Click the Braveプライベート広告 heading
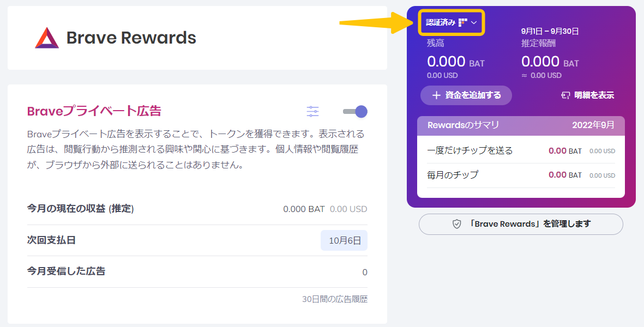Viewport: 644px width, 327px height. (x=94, y=111)
